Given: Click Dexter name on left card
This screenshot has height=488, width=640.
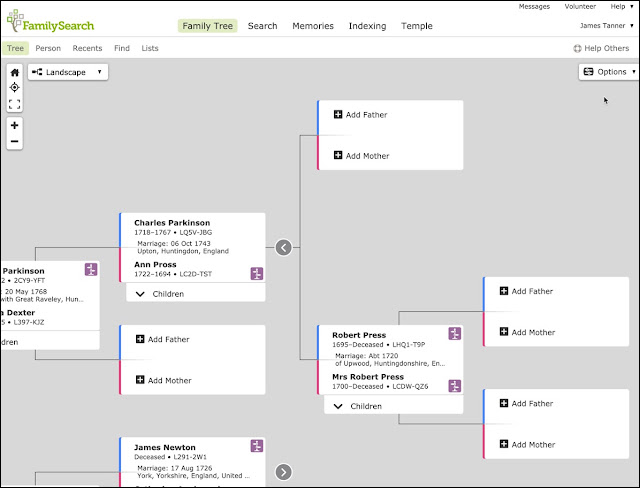Looking at the screenshot, I should (20, 313).
